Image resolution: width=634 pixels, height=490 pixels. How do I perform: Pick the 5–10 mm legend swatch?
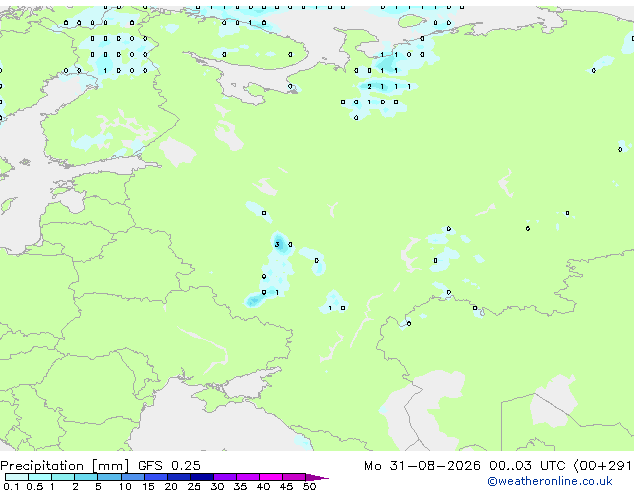point(109,477)
